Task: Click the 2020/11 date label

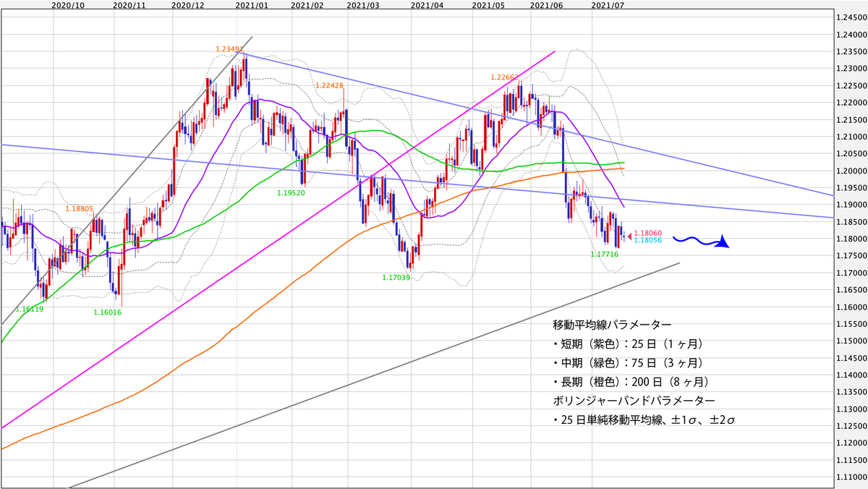Action: (x=130, y=4)
